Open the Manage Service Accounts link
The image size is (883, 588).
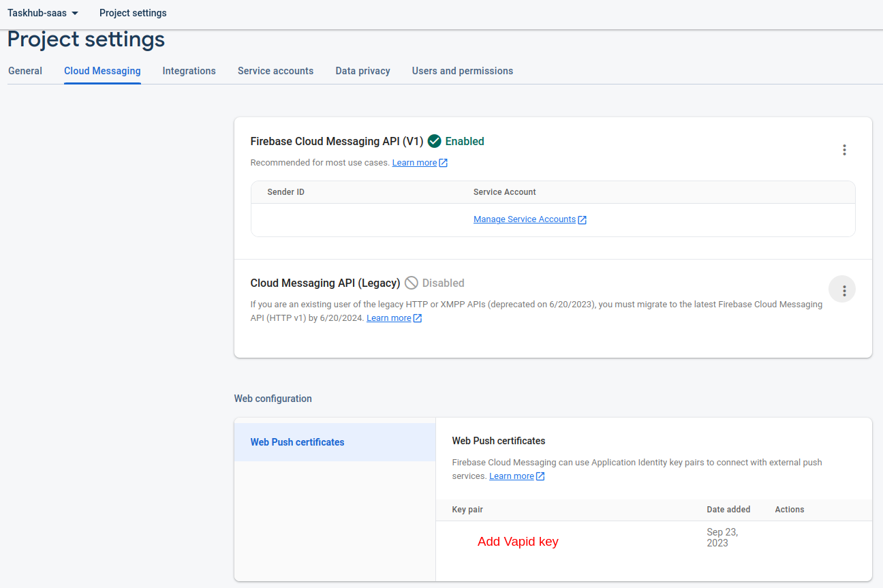coord(524,219)
